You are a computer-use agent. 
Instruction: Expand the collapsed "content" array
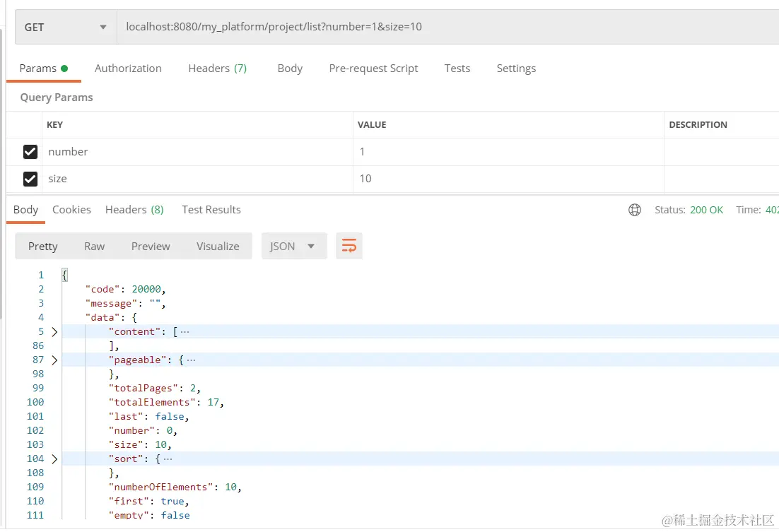coord(54,332)
